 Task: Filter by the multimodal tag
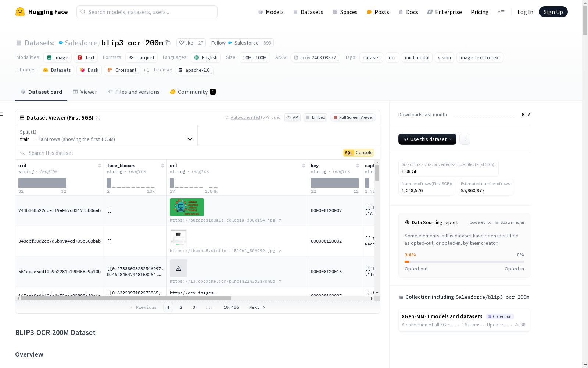click(x=417, y=57)
